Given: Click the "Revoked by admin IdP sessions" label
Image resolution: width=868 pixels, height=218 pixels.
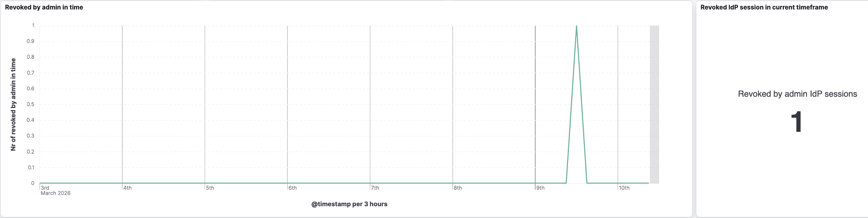Looking at the screenshot, I should coord(798,94).
